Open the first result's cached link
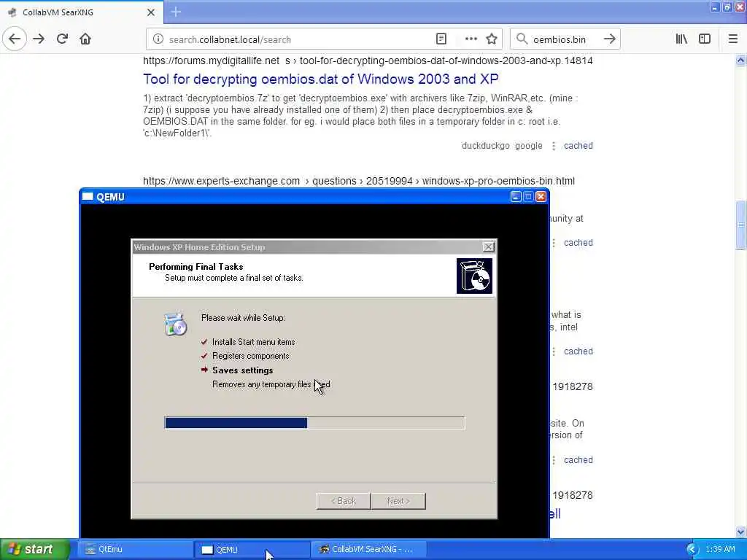 click(x=578, y=146)
